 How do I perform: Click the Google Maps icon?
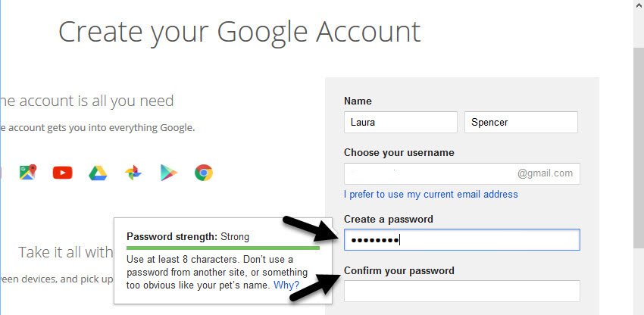28,173
